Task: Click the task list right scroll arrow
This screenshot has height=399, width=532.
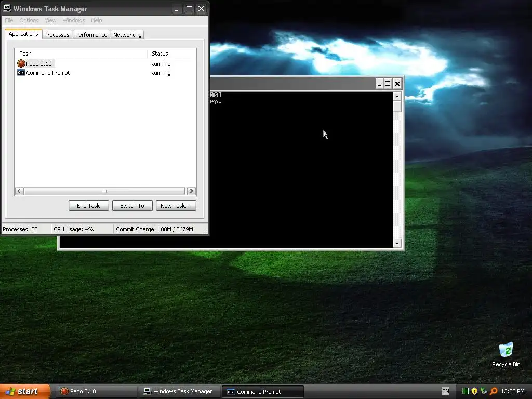Action: [x=191, y=191]
